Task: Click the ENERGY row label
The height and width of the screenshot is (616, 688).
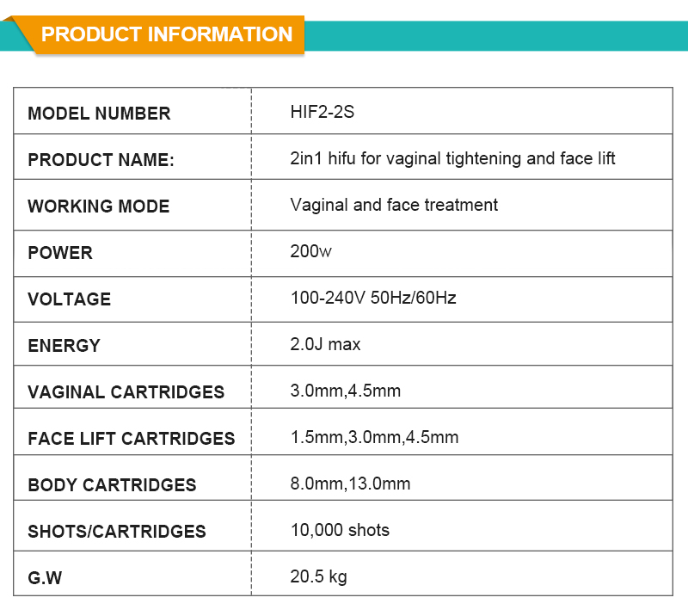Action: click(x=64, y=346)
